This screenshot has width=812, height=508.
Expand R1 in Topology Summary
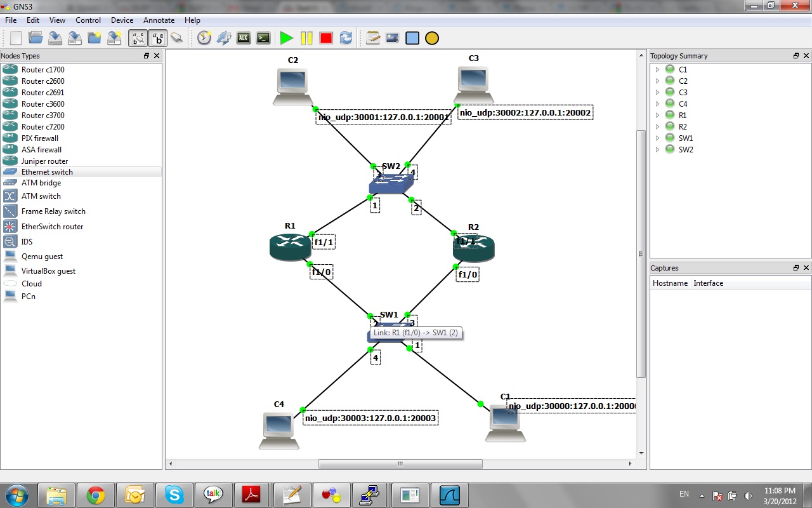(x=657, y=116)
